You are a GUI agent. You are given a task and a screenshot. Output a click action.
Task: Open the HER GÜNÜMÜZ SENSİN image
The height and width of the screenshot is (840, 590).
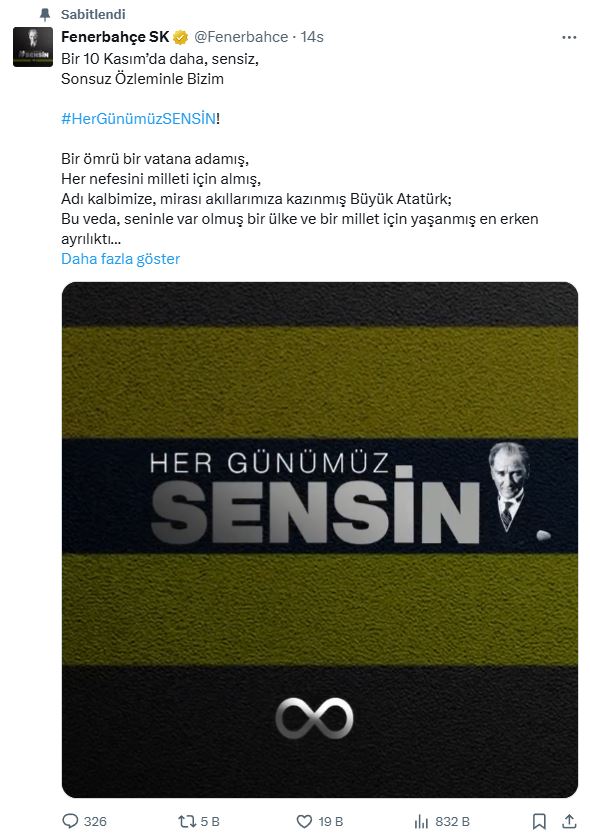(x=320, y=540)
